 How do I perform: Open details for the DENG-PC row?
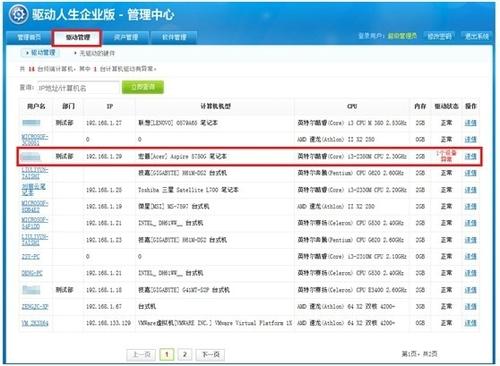click(470, 273)
